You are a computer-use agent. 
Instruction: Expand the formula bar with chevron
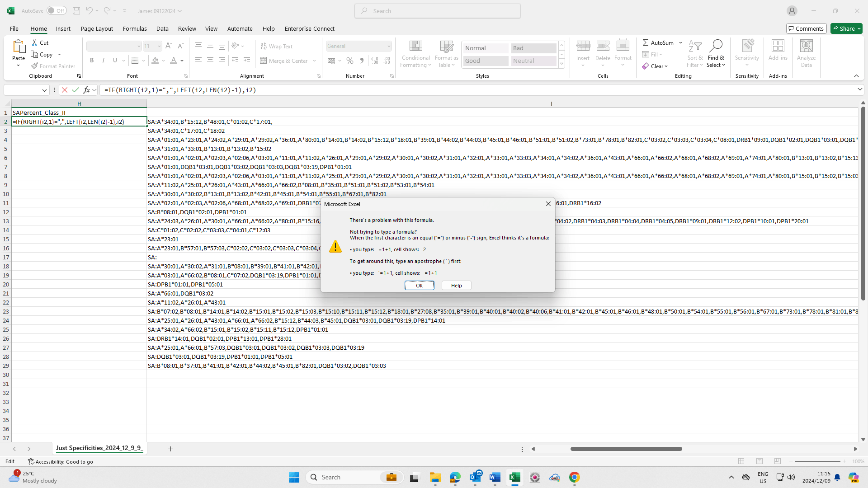pos(860,89)
